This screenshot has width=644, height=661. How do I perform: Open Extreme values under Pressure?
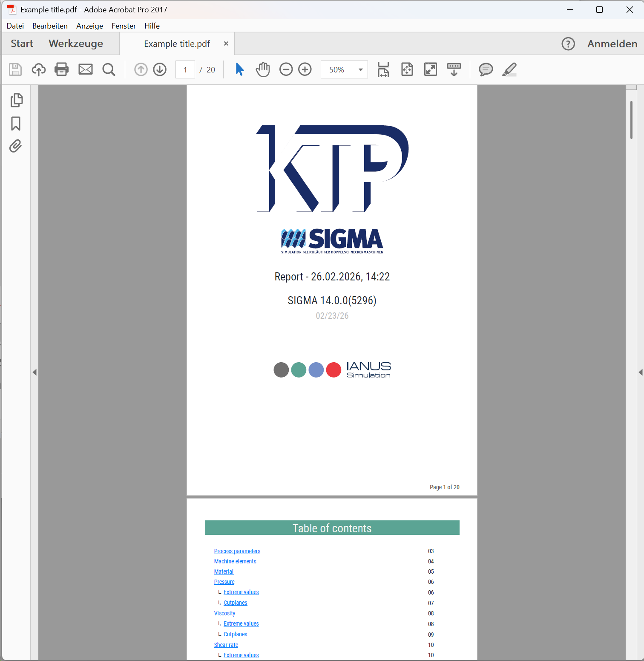pos(241,592)
